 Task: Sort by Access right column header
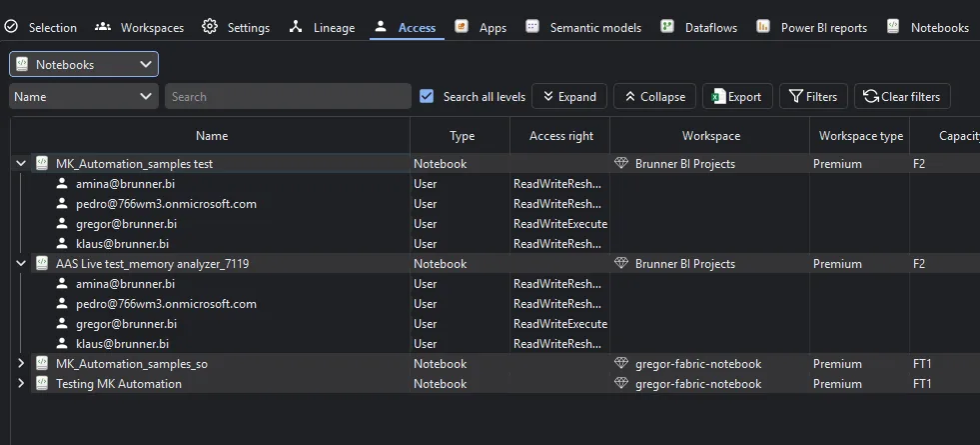(x=561, y=136)
